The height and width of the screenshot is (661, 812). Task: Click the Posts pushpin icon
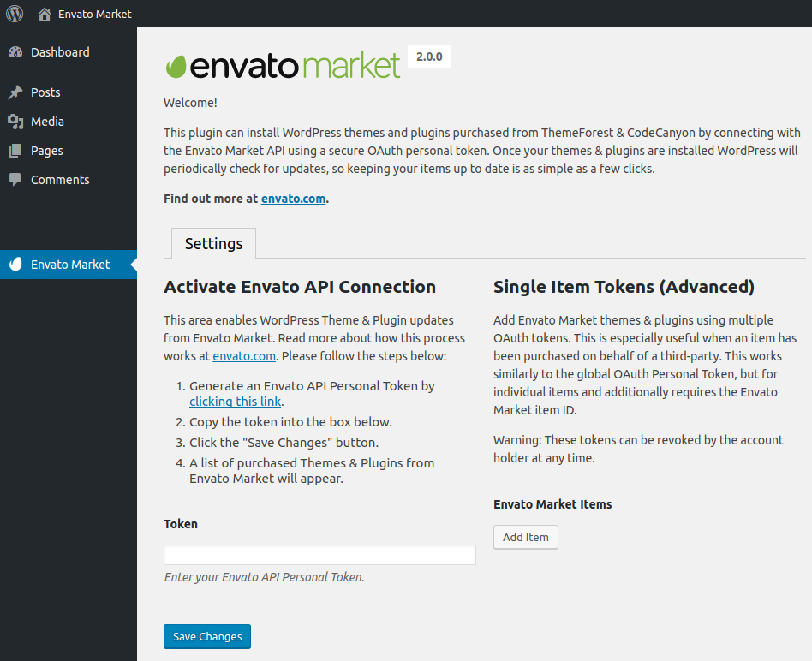pos(15,92)
